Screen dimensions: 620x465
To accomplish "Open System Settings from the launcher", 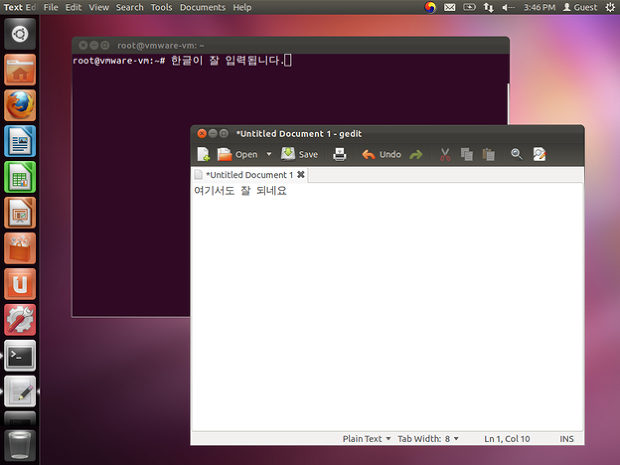I will point(20,320).
